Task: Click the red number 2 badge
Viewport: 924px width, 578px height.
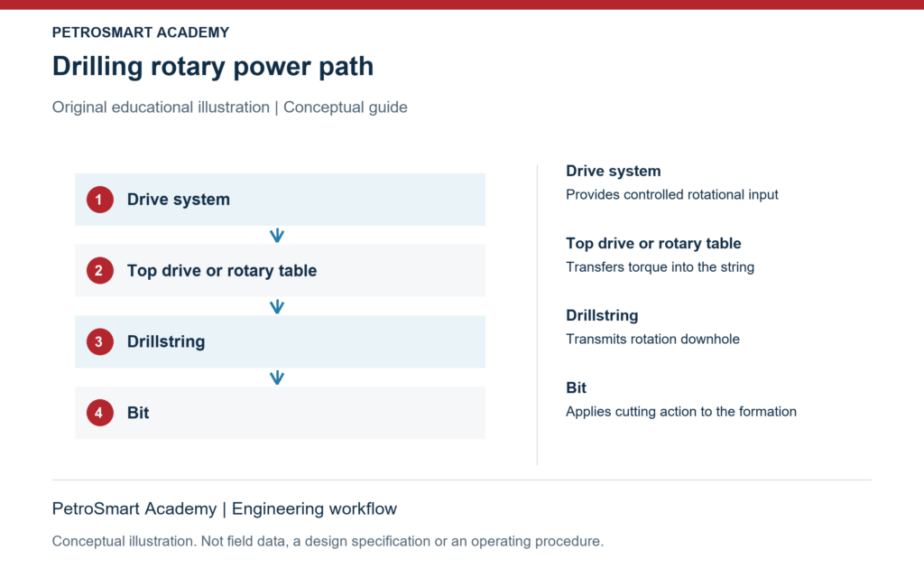Action: coord(99,271)
